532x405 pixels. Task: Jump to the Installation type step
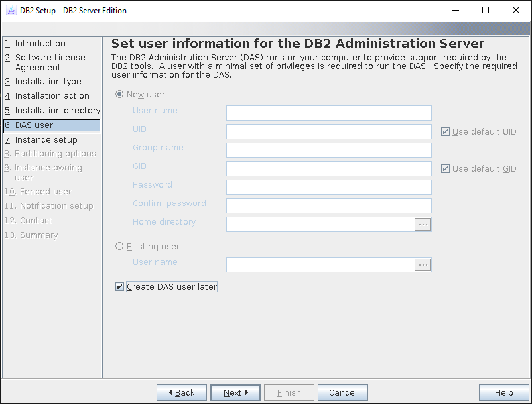[48, 82]
